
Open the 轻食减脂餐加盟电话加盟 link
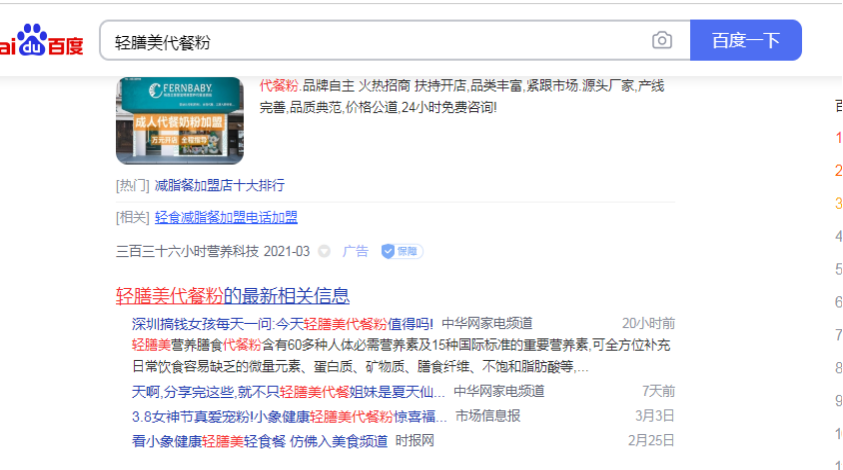tap(226, 217)
